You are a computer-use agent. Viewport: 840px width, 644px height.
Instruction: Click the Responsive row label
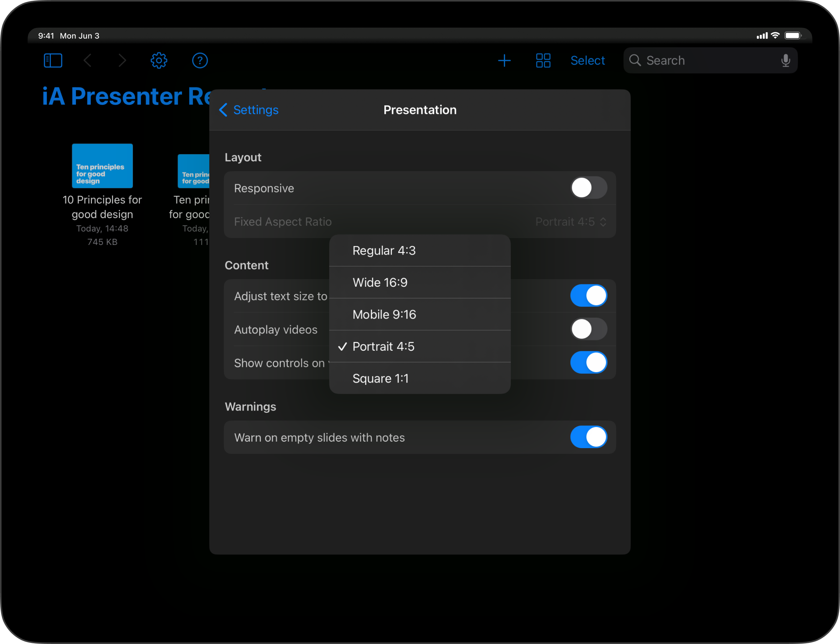click(264, 188)
